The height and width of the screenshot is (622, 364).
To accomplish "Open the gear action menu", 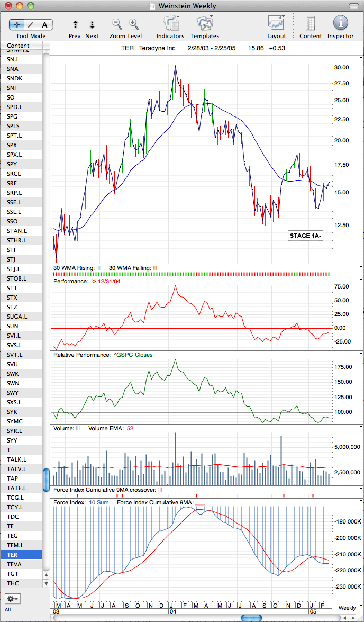I will point(12,598).
